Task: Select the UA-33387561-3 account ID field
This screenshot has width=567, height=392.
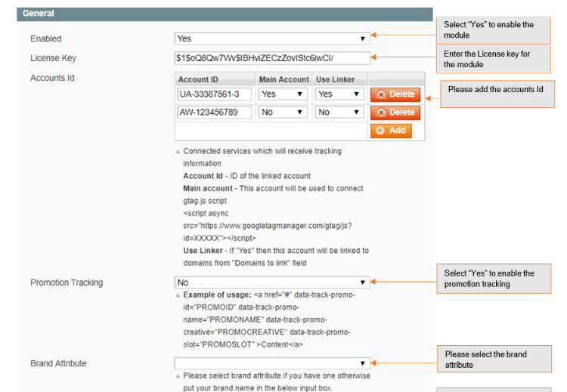Action: click(x=215, y=94)
